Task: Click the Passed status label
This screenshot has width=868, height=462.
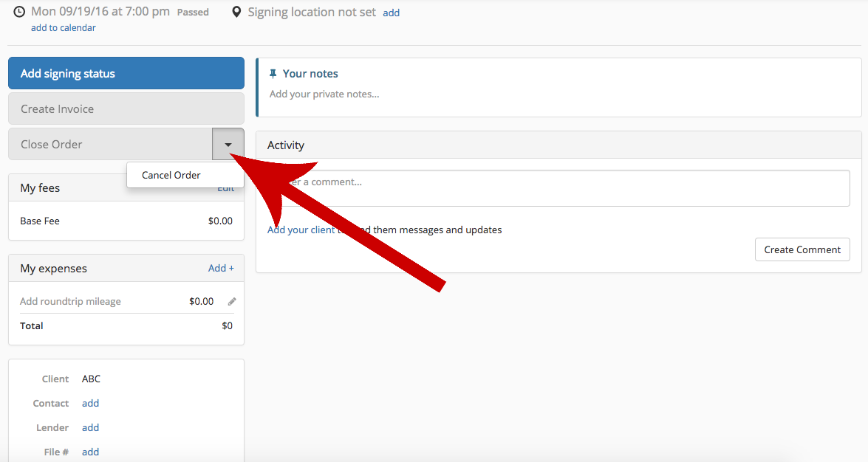Action: (193, 12)
